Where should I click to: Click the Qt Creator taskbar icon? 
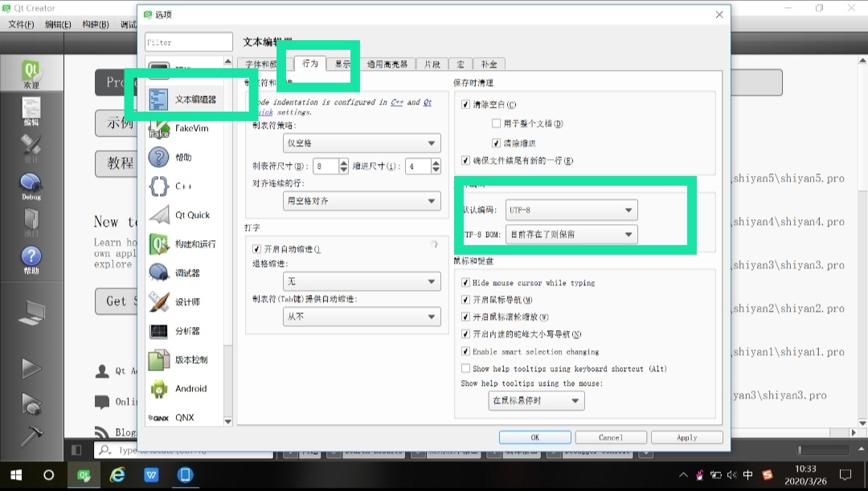(84, 475)
